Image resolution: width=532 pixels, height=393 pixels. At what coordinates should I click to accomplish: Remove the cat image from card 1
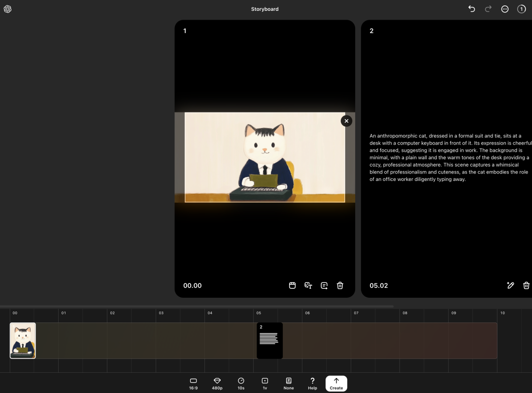pyautogui.click(x=346, y=121)
